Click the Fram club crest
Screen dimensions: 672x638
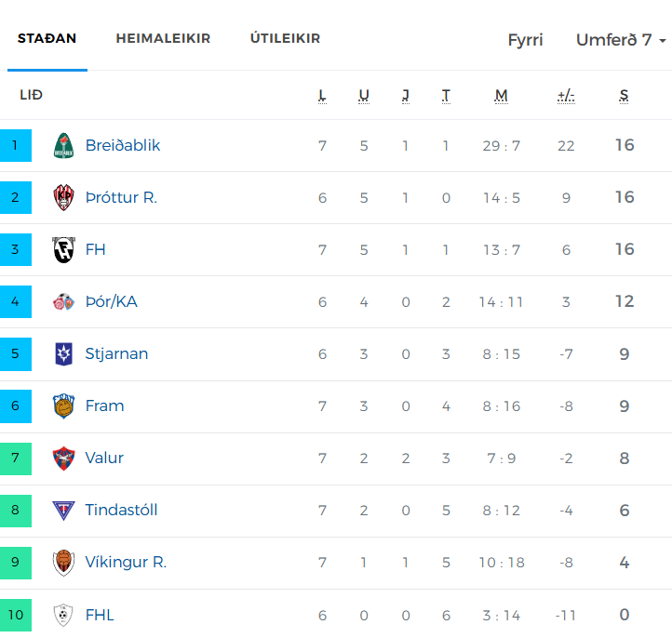[x=63, y=405]
